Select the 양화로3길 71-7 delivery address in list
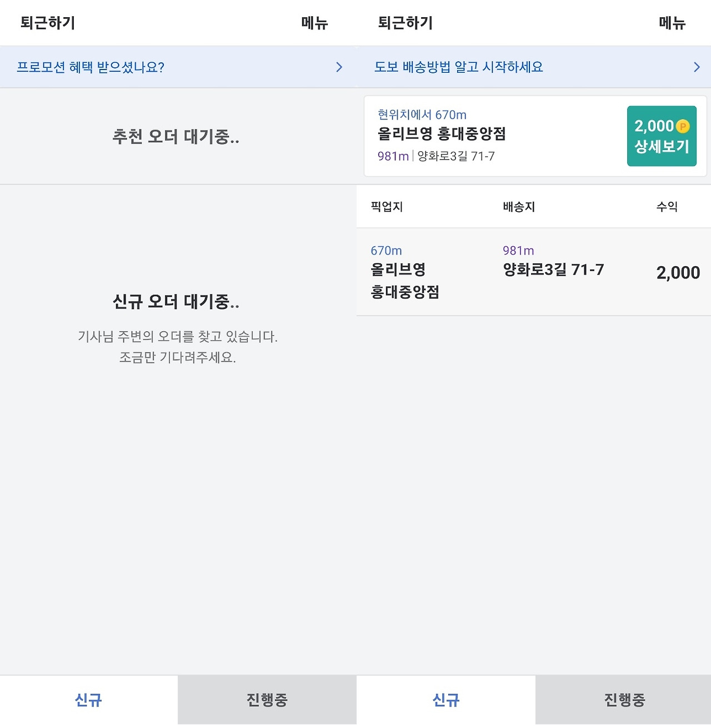The image size is (711, 728). (553, 270)
